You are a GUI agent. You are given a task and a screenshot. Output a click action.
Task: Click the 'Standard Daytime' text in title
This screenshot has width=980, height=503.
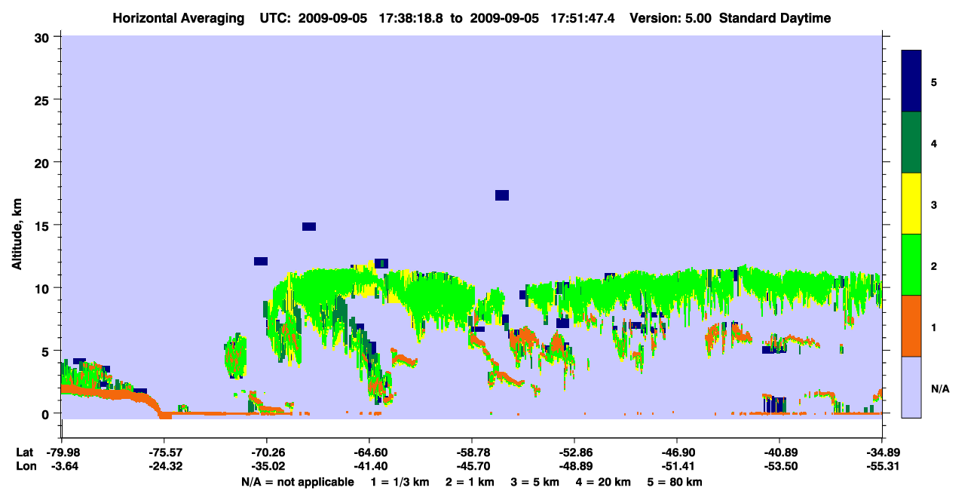(x=775, y=18)
